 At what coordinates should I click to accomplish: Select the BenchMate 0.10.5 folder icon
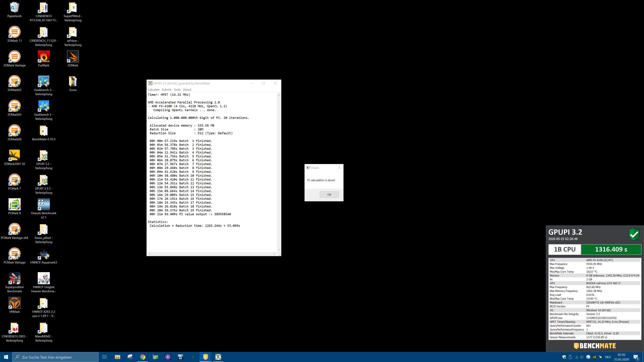44,133
